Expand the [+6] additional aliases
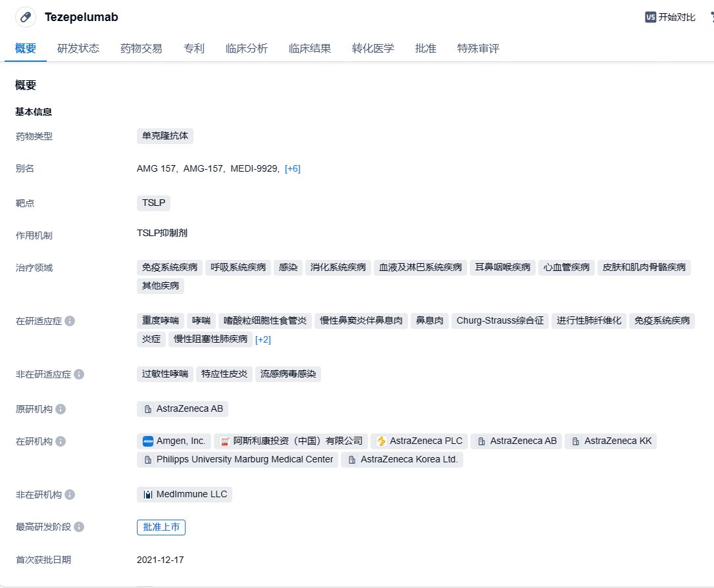 [x=292, y=169]
